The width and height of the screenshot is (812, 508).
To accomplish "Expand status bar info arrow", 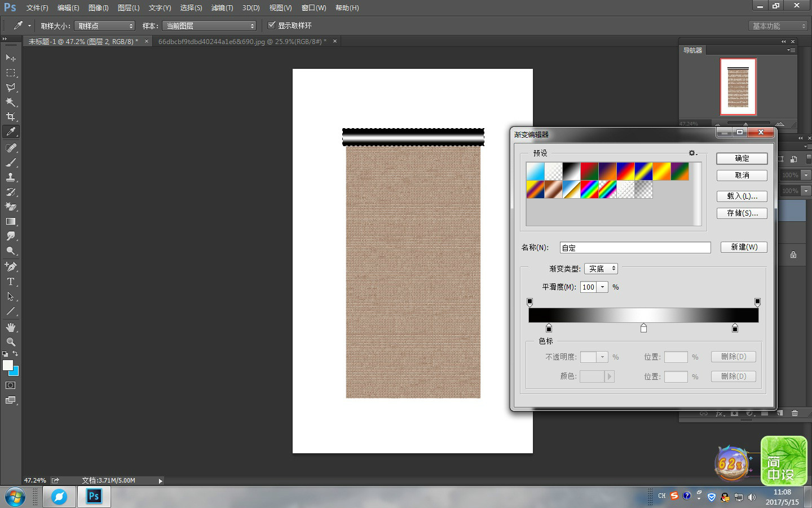I will click(160, 481).
